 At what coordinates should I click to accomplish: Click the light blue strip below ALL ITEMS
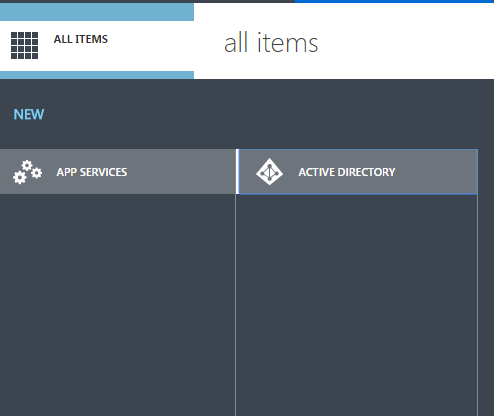point(97,75)
